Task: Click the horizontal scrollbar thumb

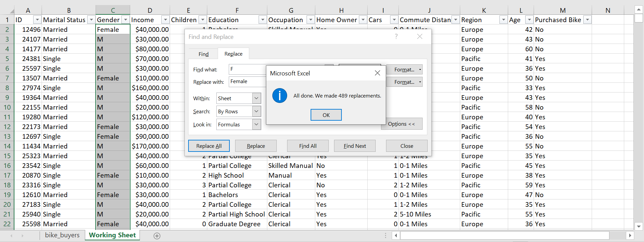Action: point(504,236)
